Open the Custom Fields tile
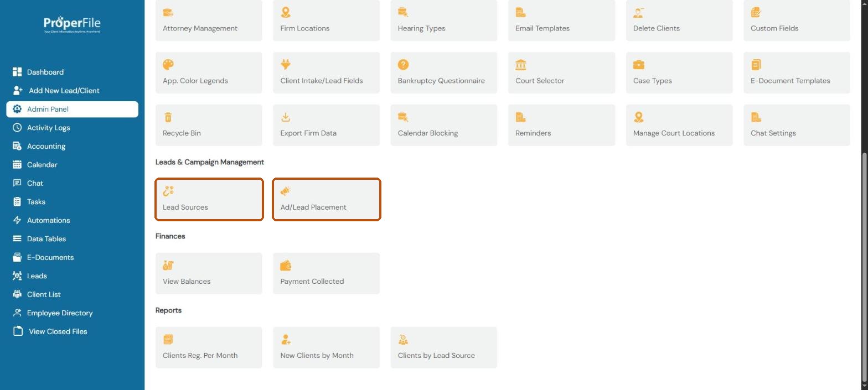The height and width of the screenshot is (390, 868). click(x=797, y=20)
